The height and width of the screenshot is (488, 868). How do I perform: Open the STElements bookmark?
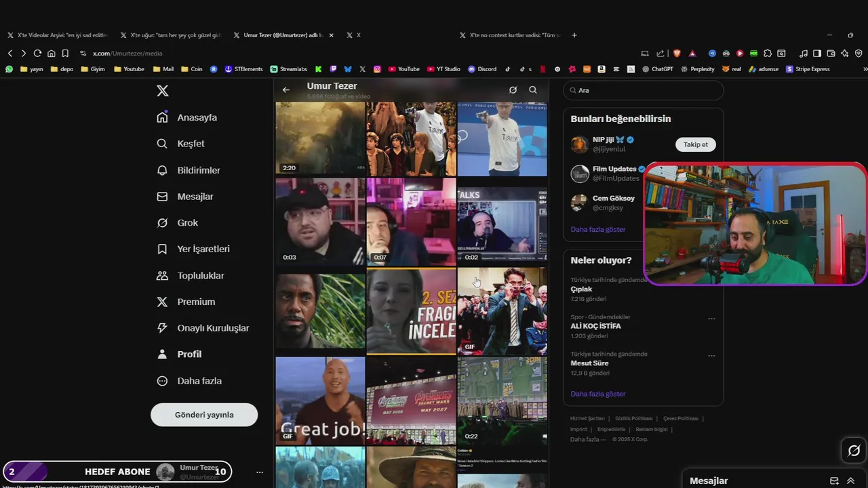click(243, 69)
